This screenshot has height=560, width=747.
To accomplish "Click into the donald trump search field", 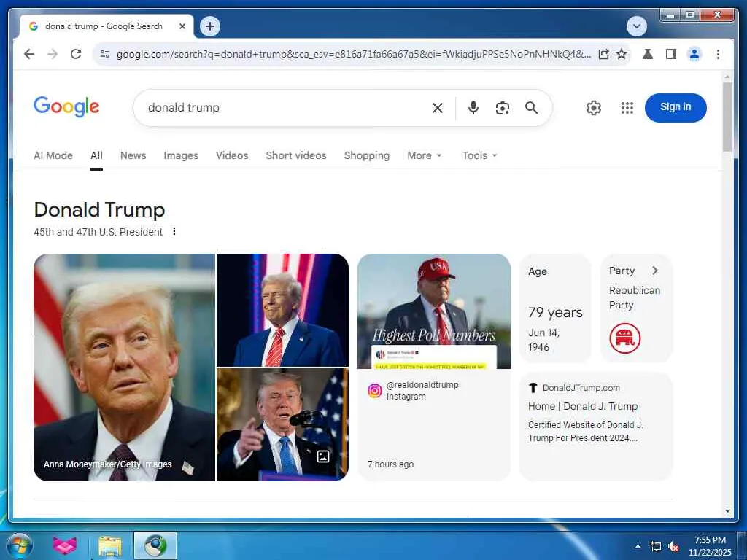I will 286,108.
